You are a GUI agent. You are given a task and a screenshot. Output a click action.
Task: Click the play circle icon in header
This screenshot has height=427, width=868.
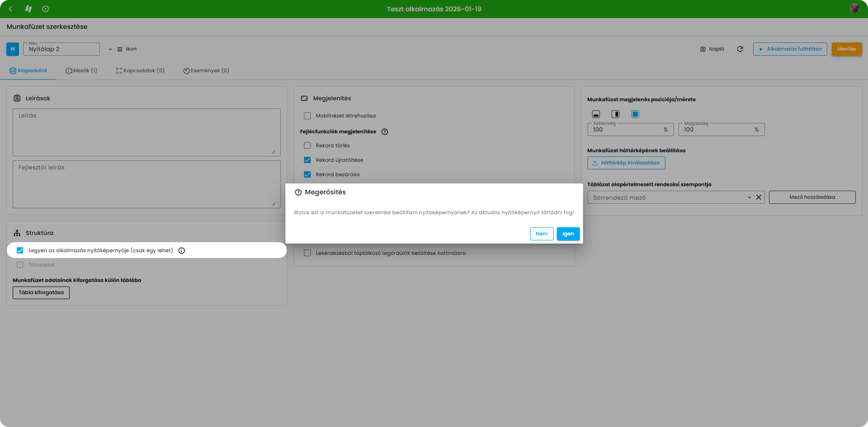[45, 9]
